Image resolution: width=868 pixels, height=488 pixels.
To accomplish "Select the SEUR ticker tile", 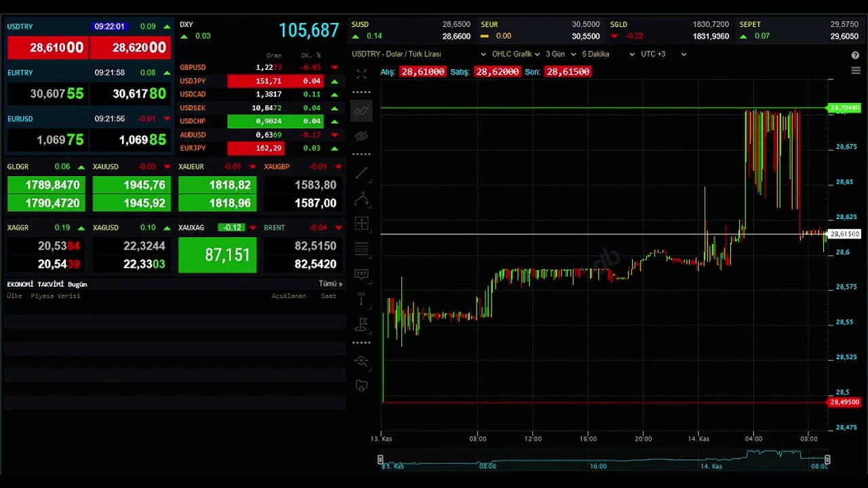I will pos(540,30).
